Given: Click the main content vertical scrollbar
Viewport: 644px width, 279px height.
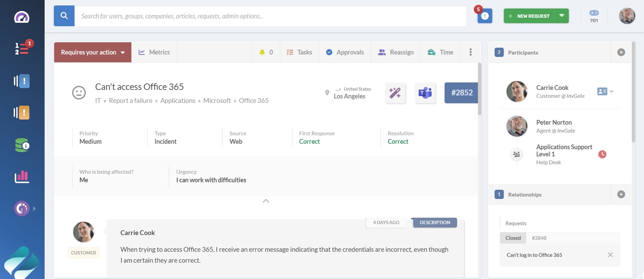Looking at the screenshot, I should (x=479, y=89).
